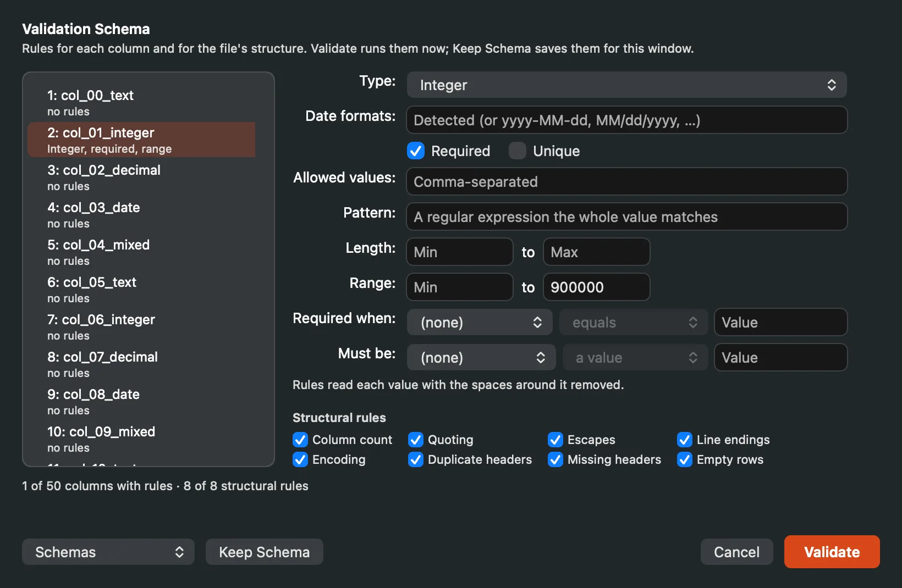
Task: Toggle the Encoding checkbox
Action: click(x=300, y=459)
